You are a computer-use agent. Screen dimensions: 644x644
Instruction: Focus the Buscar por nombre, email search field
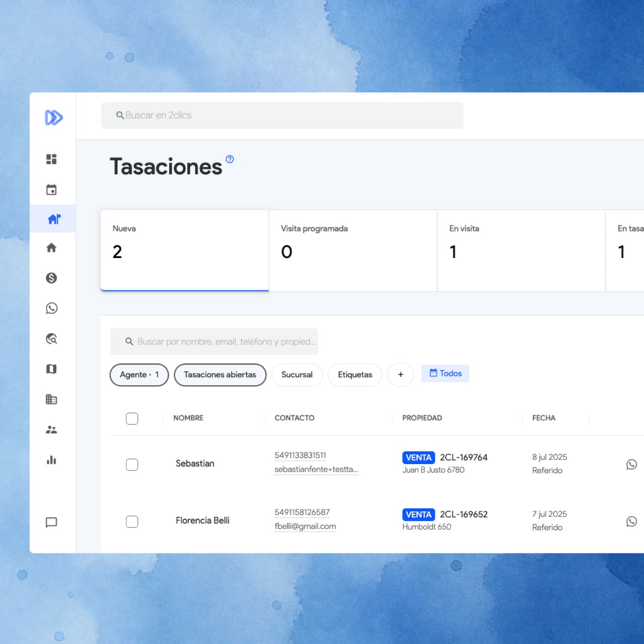click(214, 342)
